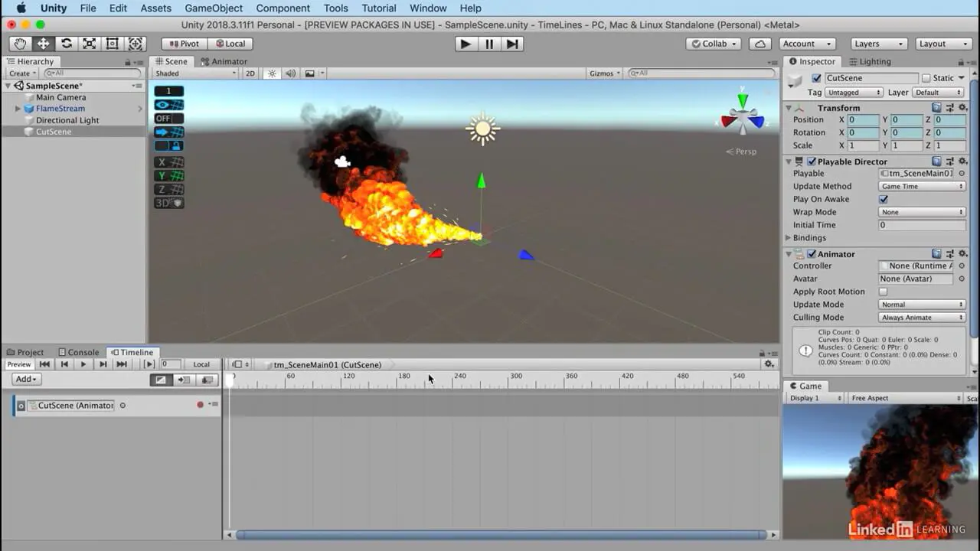Open Shaded draw mode dropdown

click(x=196, y=73)
